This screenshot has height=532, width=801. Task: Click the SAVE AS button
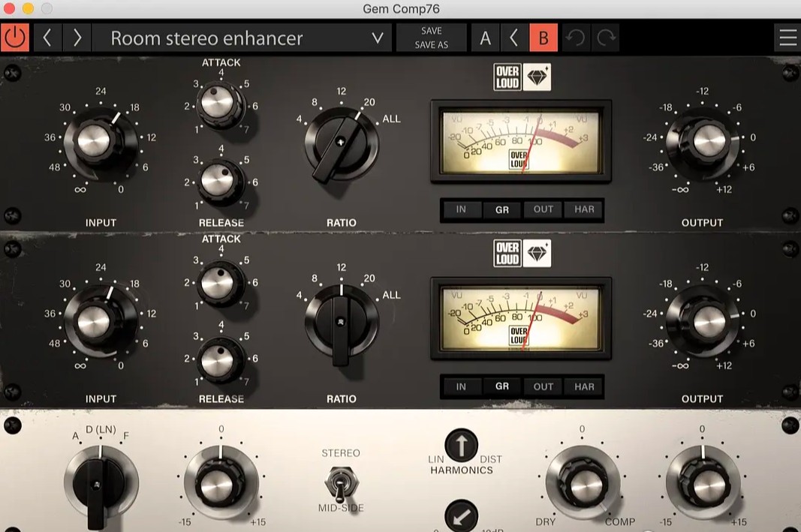[x=432, y=45]
